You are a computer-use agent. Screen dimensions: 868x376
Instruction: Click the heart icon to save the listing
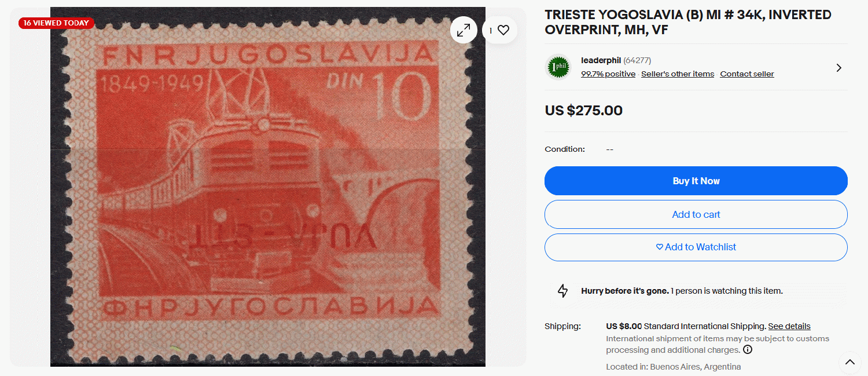coord(500,31)
